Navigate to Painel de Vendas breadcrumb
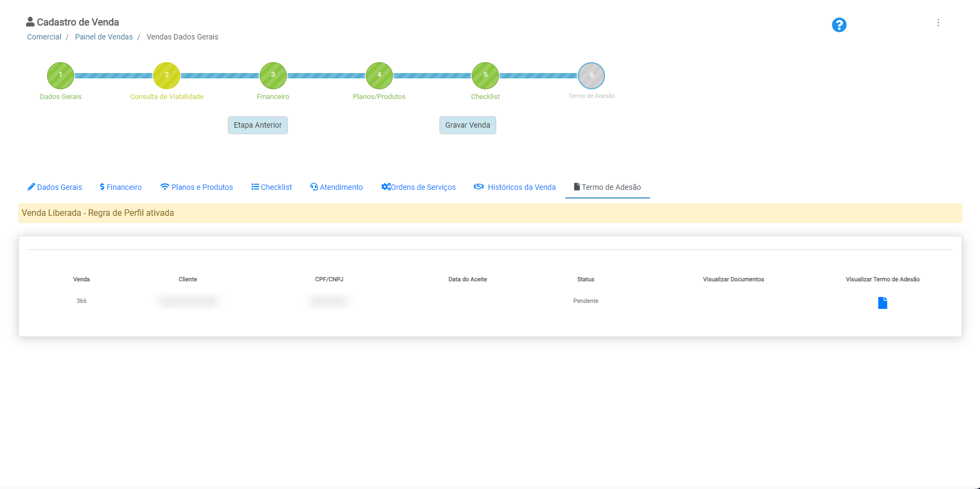This screenshot has height=489, width=980. pyautogui.click(x=103, y=37)
